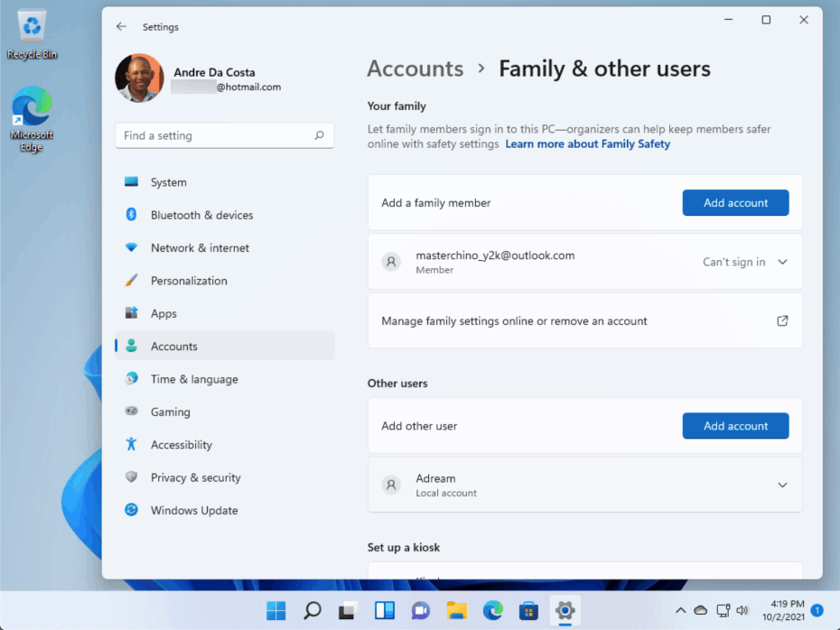Image resolution: width=840 pixels, height=630 pixels.
Task: Open Manage family settings online row
Action: click(585, 320)
